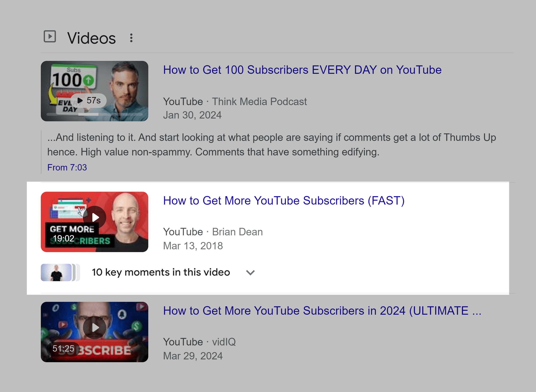Click the Think Media Podcast video thumbnail
The image size is (536, 392).
click(x=95, y=91)
